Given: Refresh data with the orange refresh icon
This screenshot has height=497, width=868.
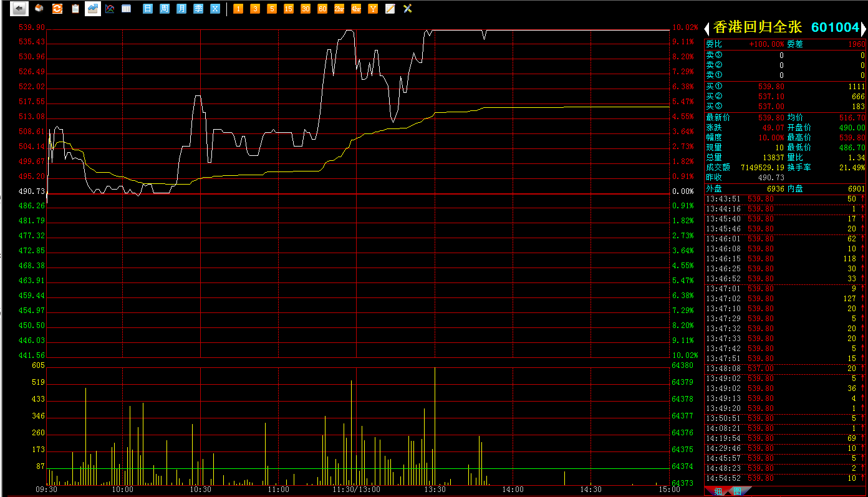Looking at the screenshot, I should [x=57, y=9].
